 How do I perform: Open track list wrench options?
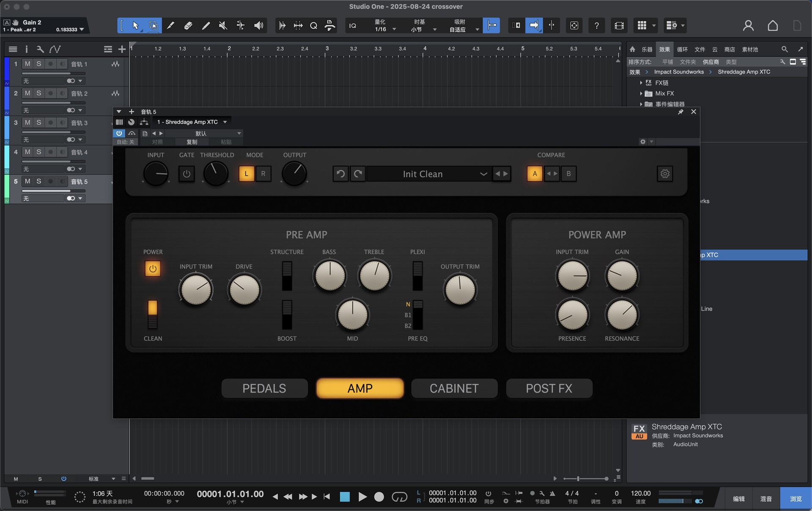pyautogui.click(x=40, y=49)
